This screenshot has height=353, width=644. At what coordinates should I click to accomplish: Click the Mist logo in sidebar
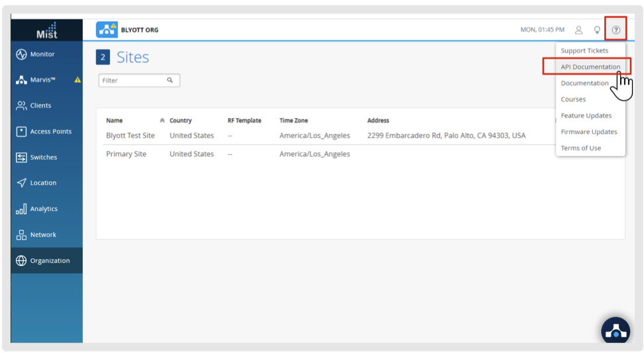coord(47,31)
